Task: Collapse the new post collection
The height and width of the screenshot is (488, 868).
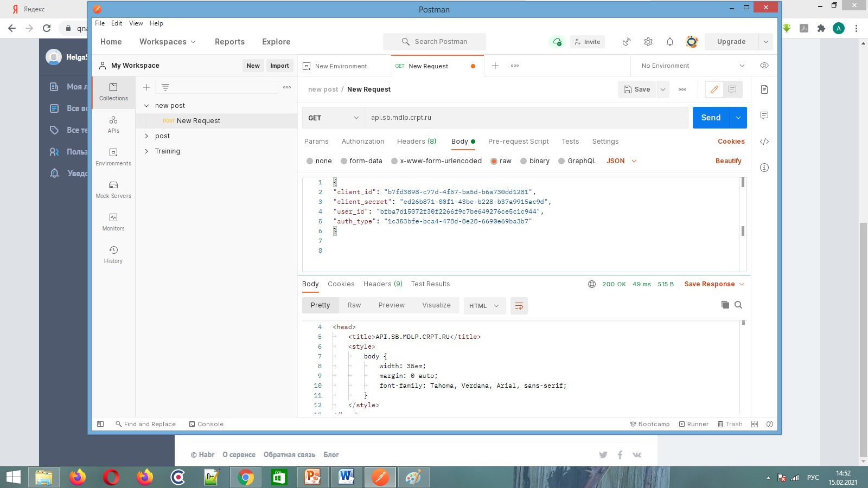Action: pyautogui.click(x=146, y=106)
